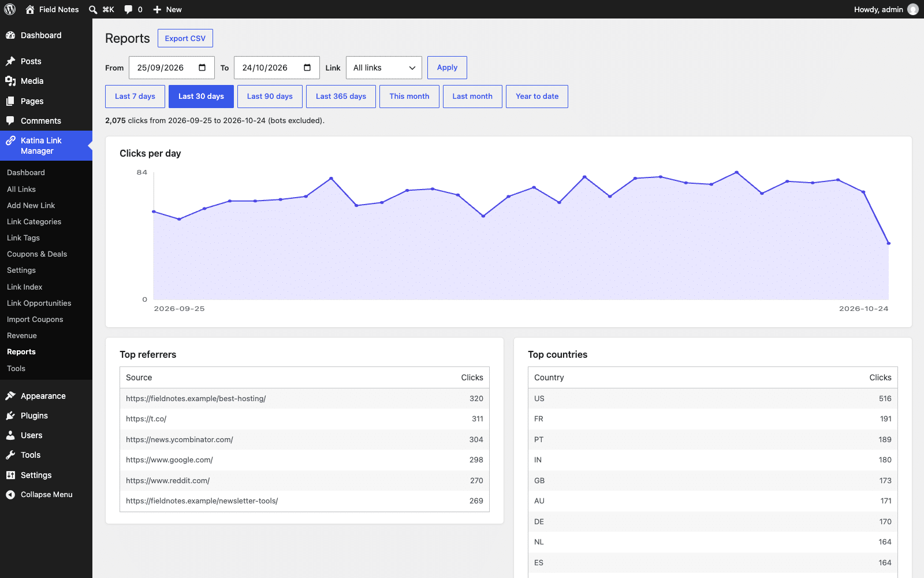Click the WordPress logo icon
924x578 pixels.
click(10, 9)
